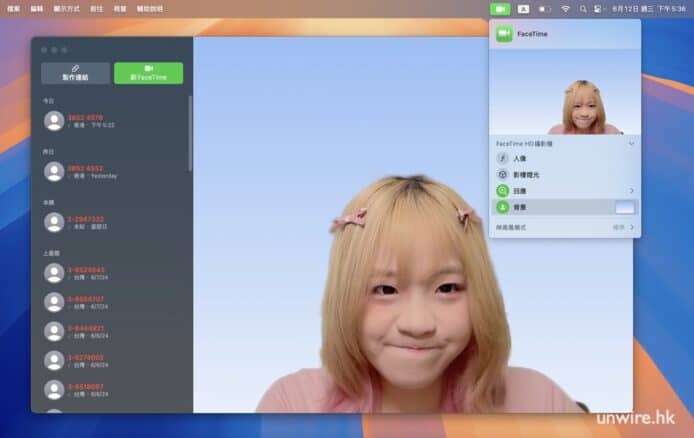Image resolution: width=694 pixels, height=438 pixels.
Task: Open microphone mode options chevron
Action: (631, 228)
